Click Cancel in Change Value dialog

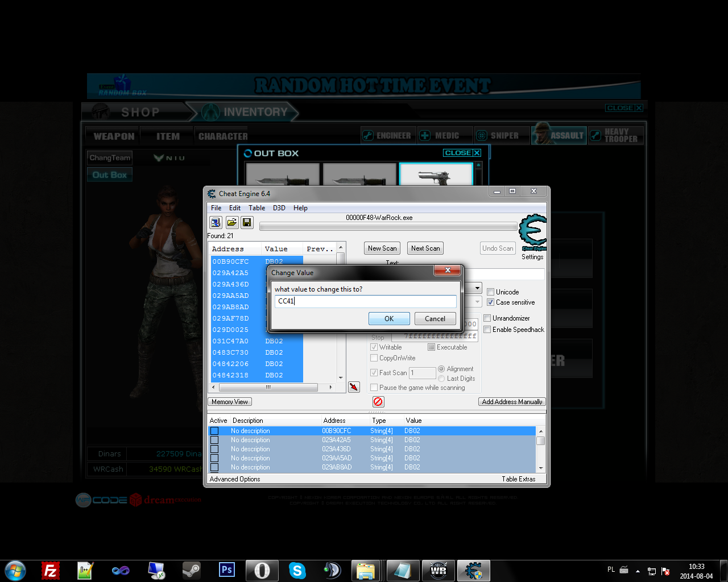click(x=435, y=319)
